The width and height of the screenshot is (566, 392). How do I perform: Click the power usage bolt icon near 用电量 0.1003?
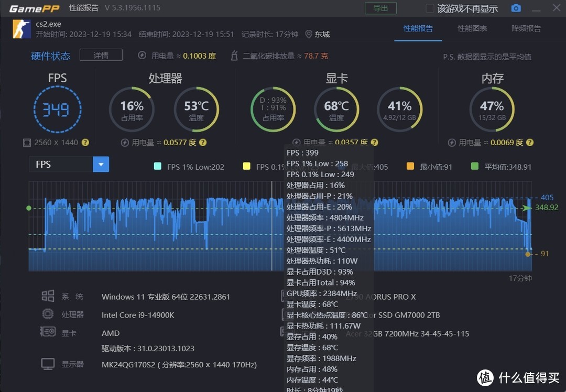tap(142, 56)
